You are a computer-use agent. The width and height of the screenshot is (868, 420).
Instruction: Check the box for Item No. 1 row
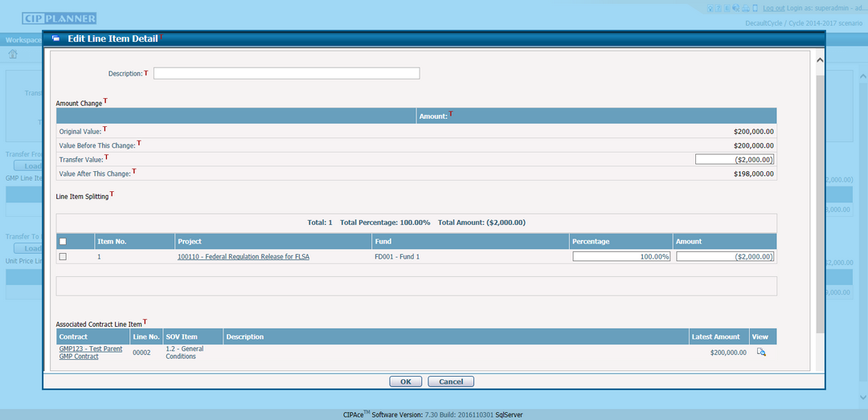click(63, 257)
